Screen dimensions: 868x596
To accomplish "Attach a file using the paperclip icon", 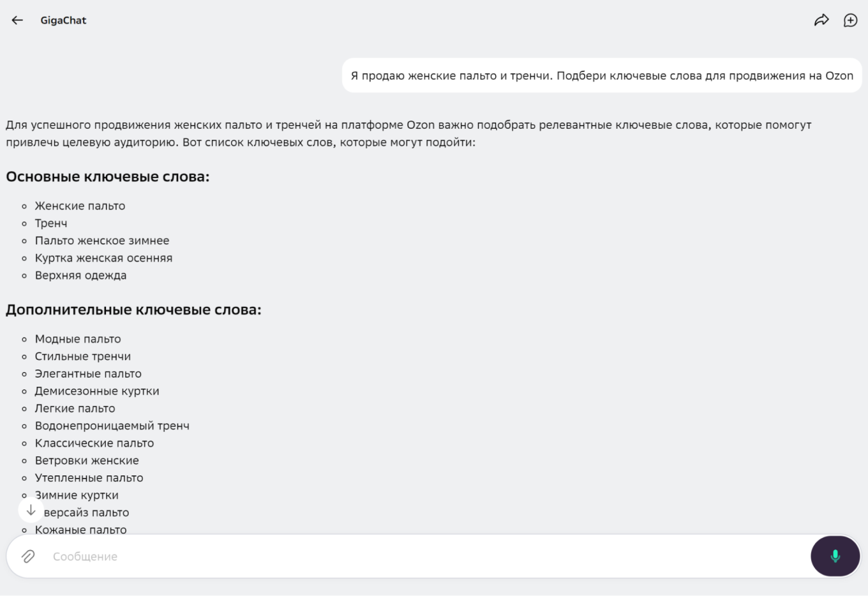I will (28, 556).
